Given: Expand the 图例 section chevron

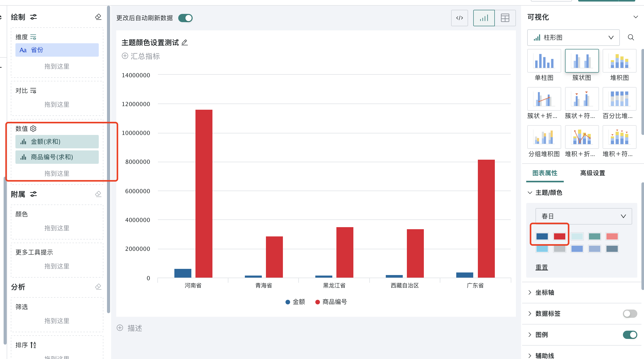Looking at the screenshot, I should [530, 335].
